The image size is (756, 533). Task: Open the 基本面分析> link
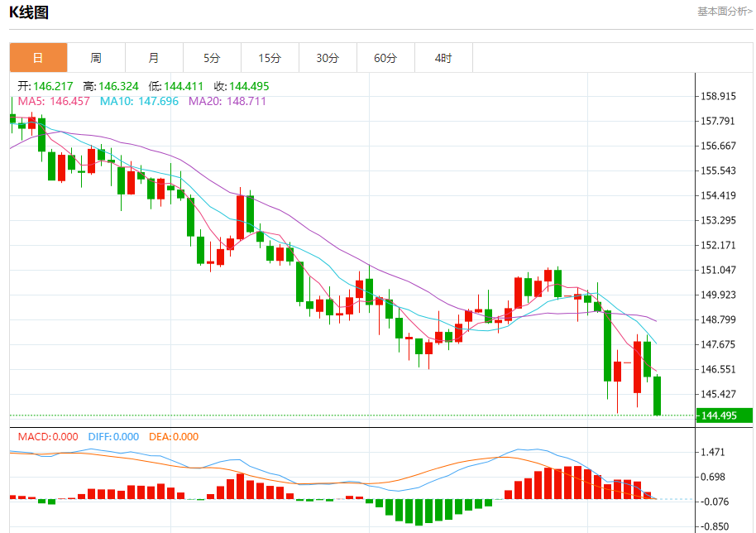pos(725,11)
